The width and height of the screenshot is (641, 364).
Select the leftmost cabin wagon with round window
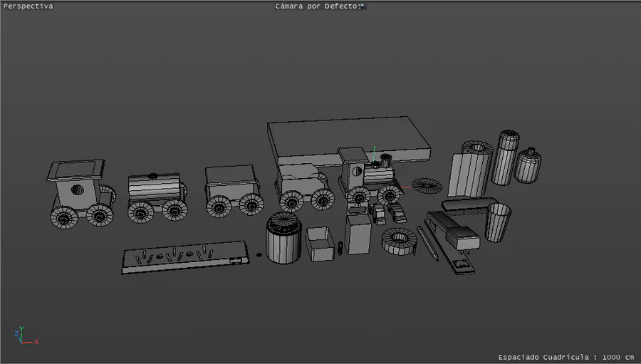[x=80, y=193]
